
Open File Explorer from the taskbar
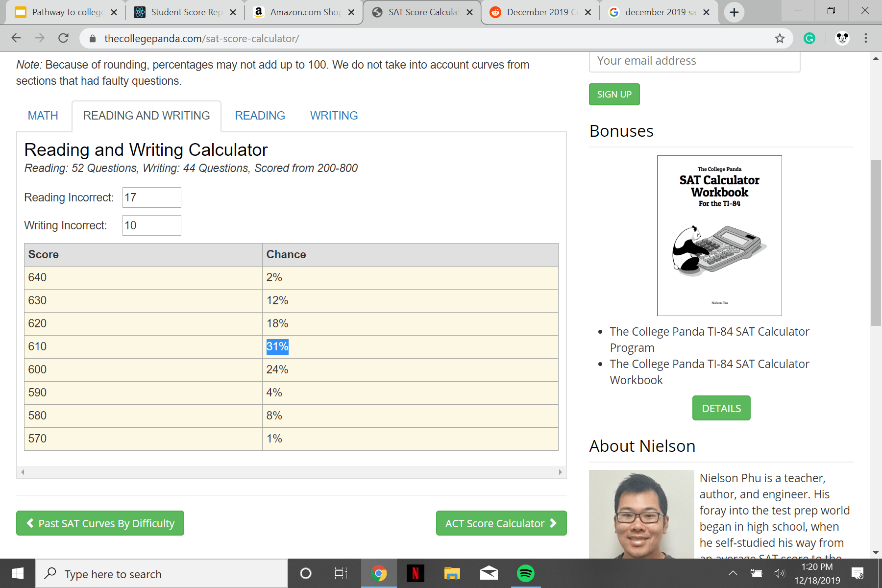tap(452, 573)
